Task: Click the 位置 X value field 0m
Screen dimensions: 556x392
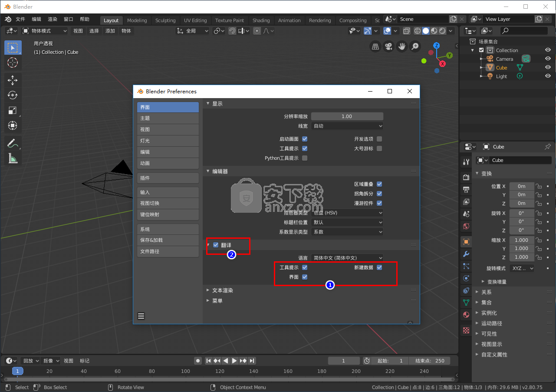Action: (x=521, y=186)
